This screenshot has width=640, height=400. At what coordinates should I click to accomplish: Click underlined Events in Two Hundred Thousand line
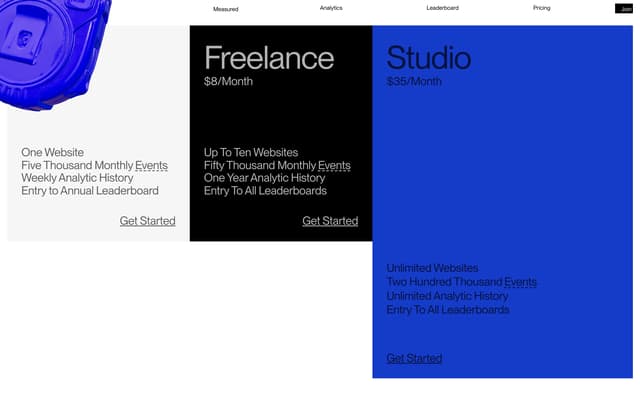coord(520,282)
